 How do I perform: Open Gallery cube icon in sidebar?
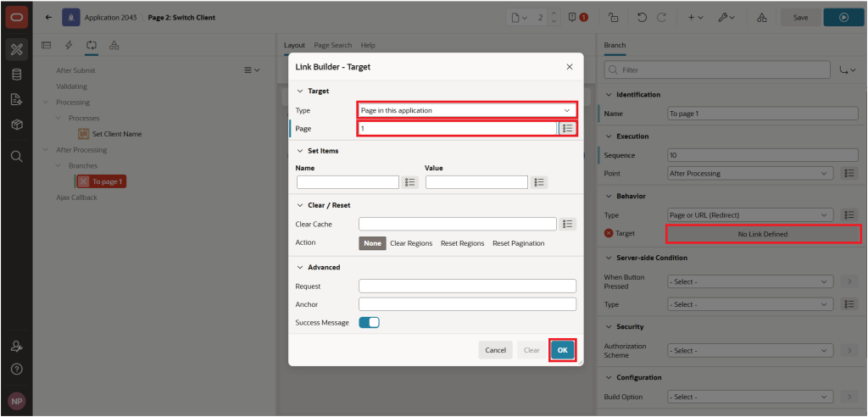point(16,125)
